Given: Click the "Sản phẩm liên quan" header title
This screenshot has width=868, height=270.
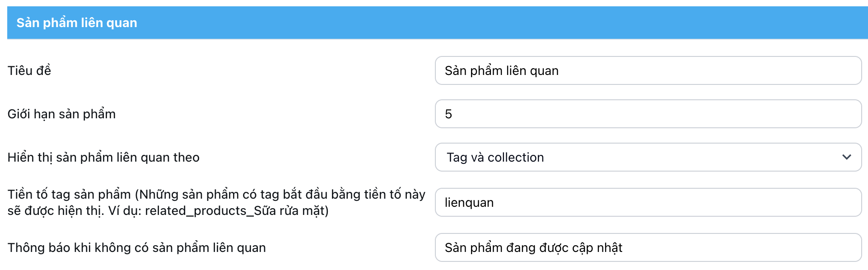Looking at the screenshot, I should click(77, 23).
